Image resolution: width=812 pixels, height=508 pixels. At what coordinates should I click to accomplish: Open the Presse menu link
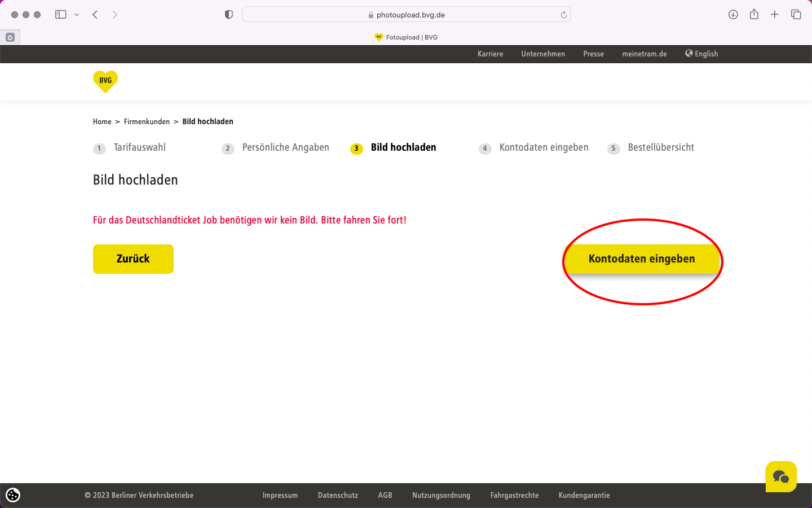(x=594, y=54)
